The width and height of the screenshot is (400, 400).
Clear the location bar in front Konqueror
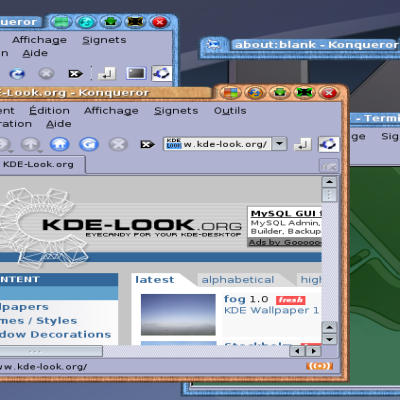[147, 144]
